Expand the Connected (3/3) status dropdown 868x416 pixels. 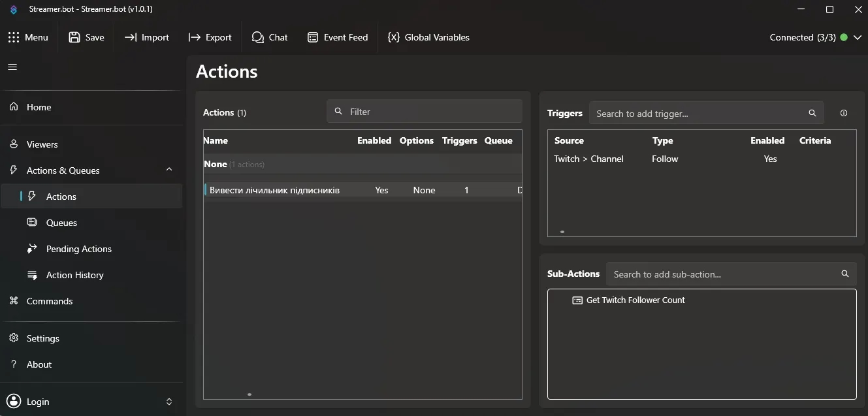(858, 37)
